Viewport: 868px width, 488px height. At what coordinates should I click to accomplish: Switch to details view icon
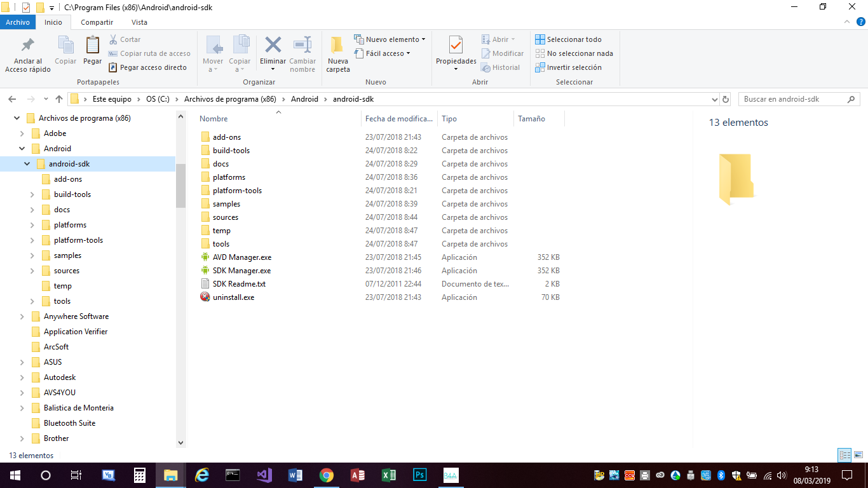pos(844,455)
